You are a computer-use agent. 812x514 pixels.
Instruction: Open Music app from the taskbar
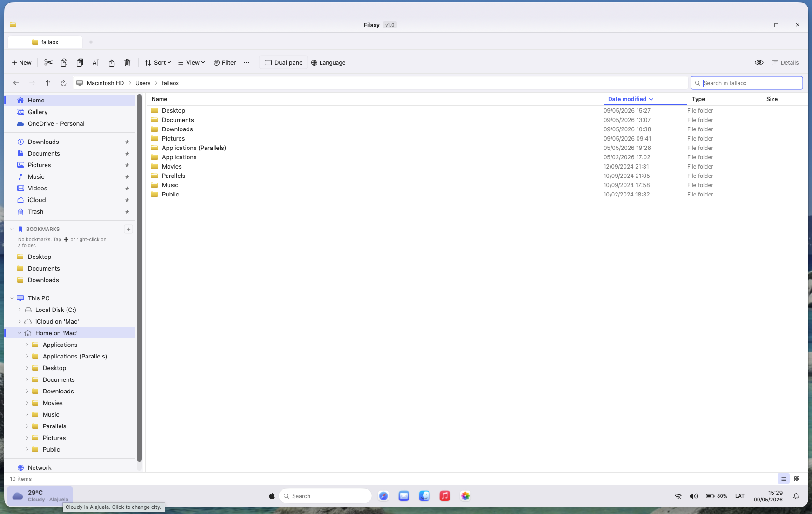(445, 496)
